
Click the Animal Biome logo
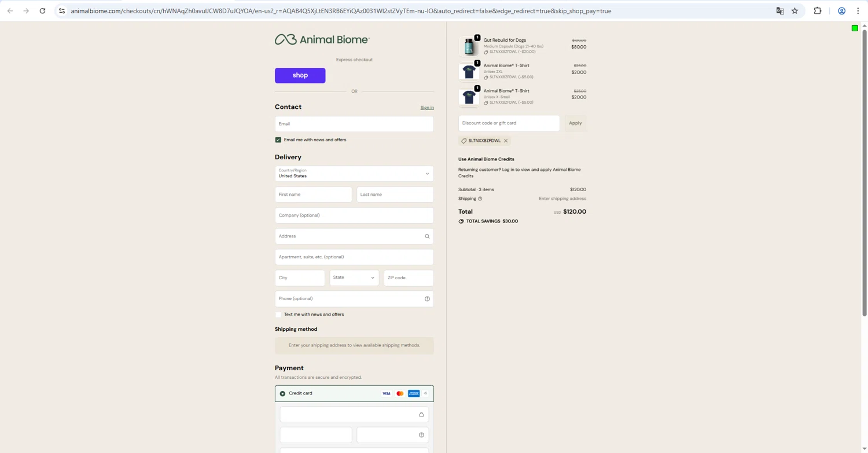pyautogui.click(x=322, y=39)
